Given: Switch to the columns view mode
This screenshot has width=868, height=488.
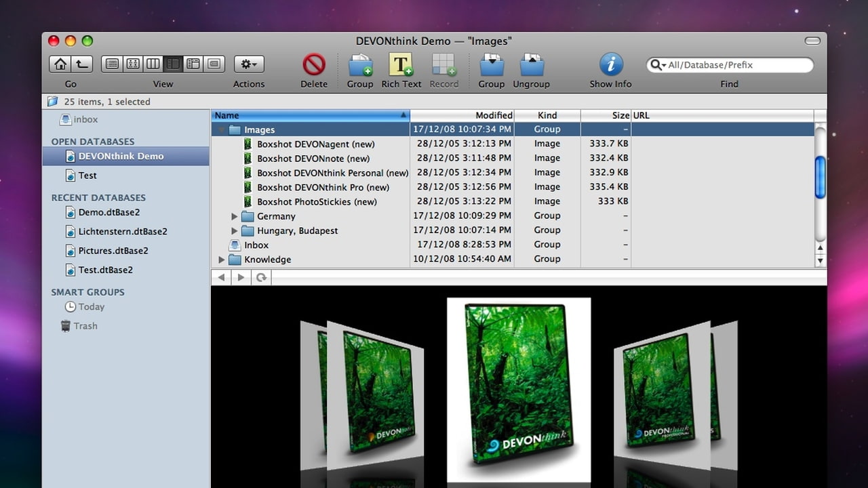Looking at the screenshot, I should click(153, 64).
